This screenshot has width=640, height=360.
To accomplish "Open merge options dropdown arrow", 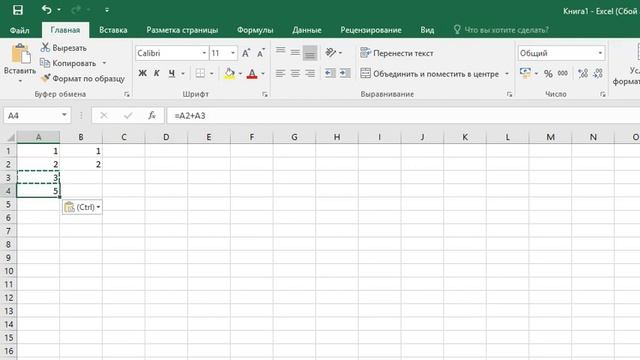I will (x=507, y=74).
